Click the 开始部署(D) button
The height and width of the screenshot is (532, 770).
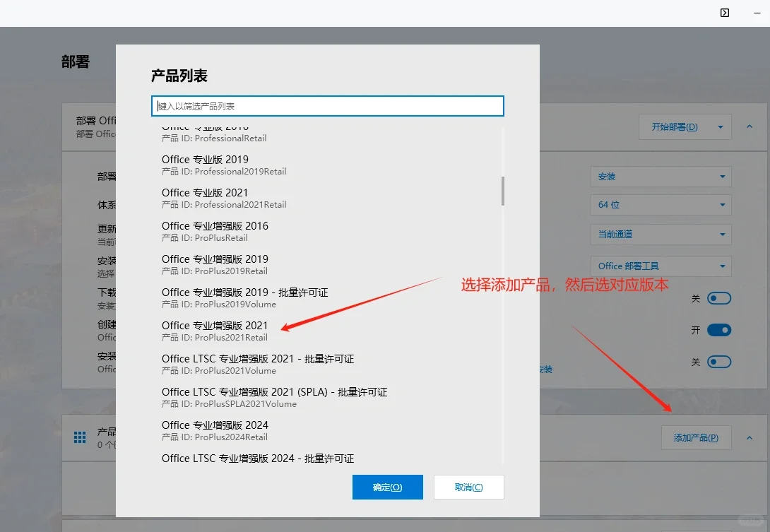676,126
